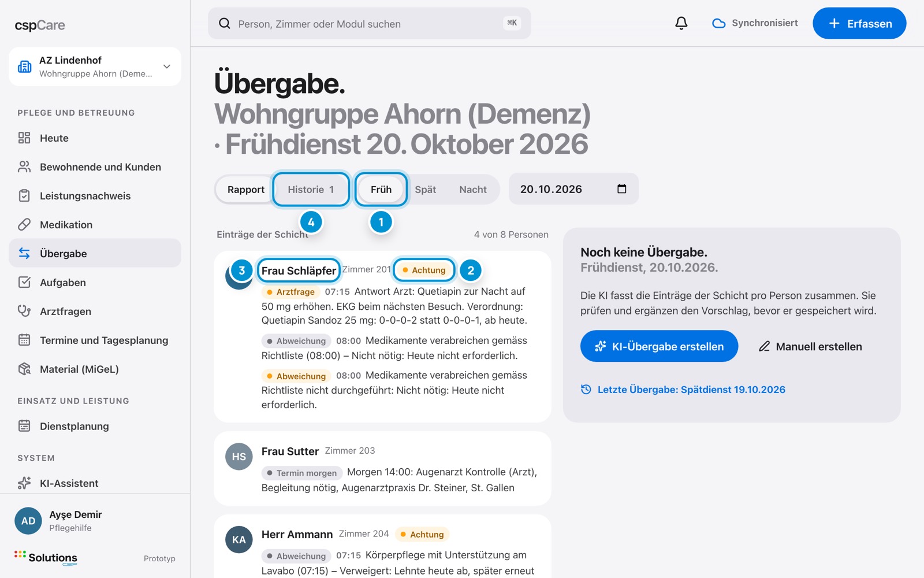Click the HS avatar of Frau Sutter
Viewport: 924px width, 578px height.
[239, 457]
